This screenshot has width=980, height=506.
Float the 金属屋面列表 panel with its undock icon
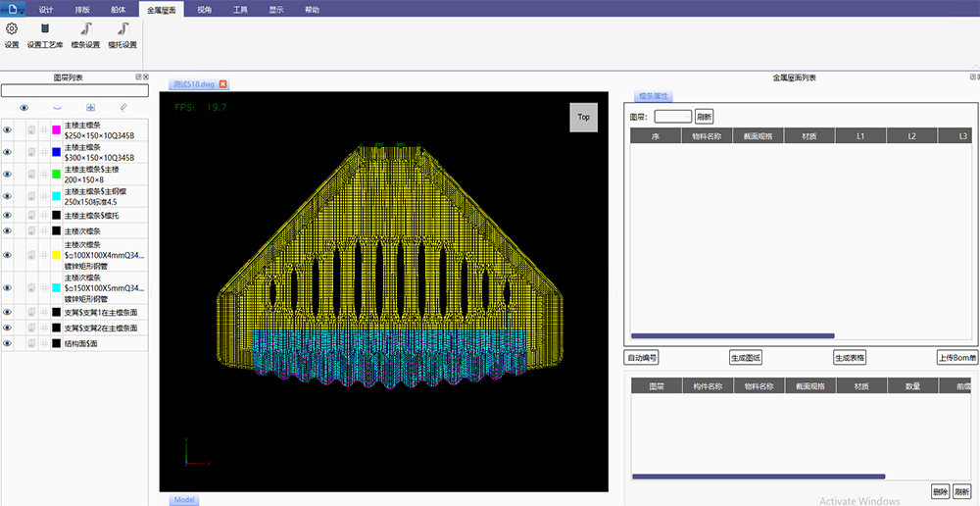click(972, 76)
